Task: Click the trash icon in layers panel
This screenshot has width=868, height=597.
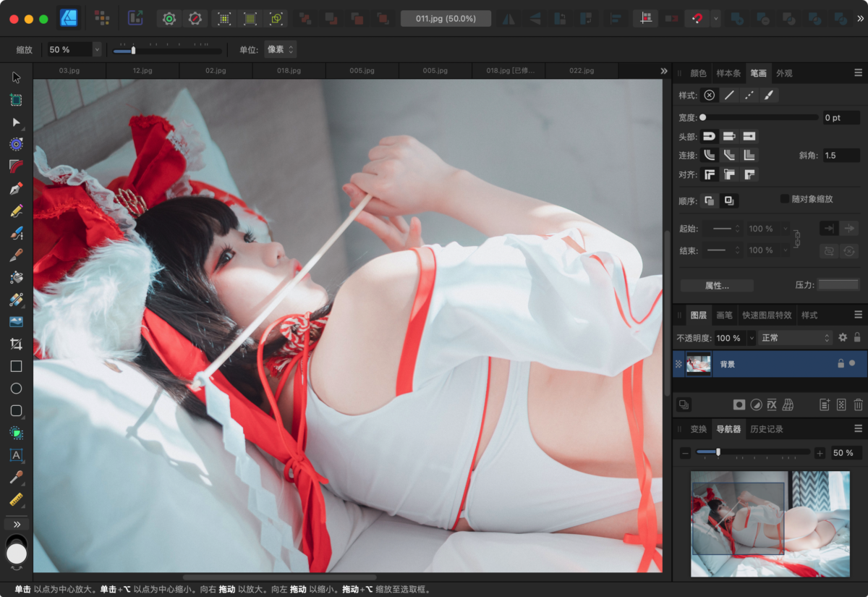Action: click(x=859, y=405)
